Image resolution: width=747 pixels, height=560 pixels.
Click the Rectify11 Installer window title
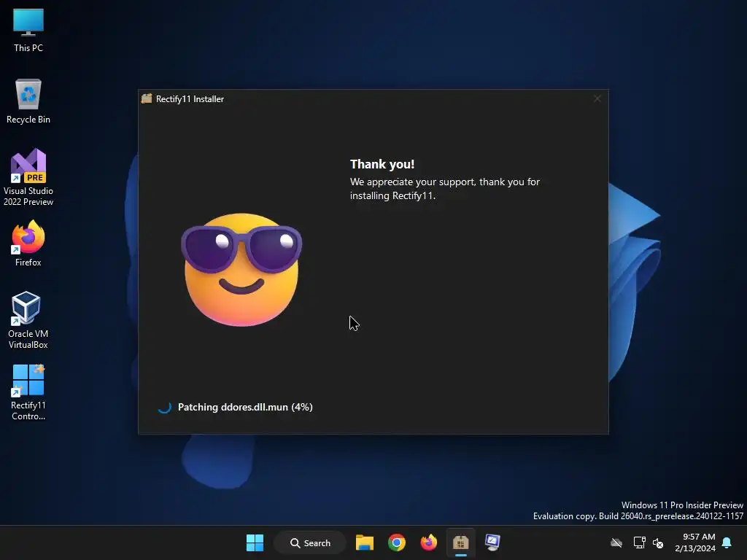[x=190, y=99]
